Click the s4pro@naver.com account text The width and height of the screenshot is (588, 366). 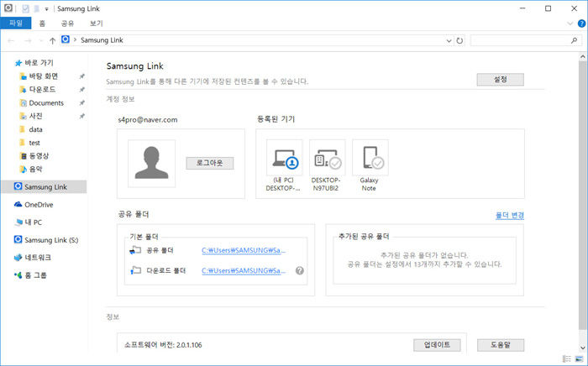(147, 120)
